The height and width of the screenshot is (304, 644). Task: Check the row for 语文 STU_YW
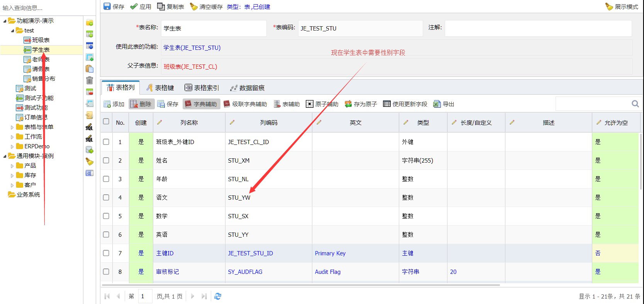[x=106, y=197]
